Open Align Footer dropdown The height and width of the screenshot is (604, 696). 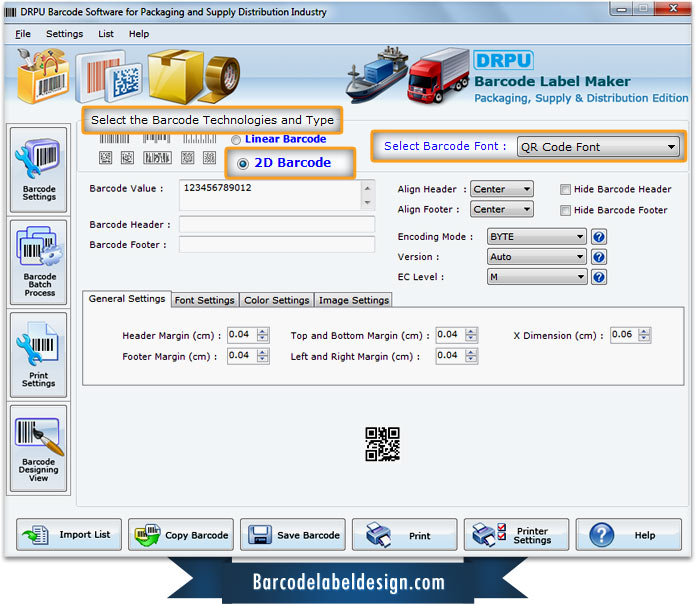pyautogui.click(x=502, y=209)
